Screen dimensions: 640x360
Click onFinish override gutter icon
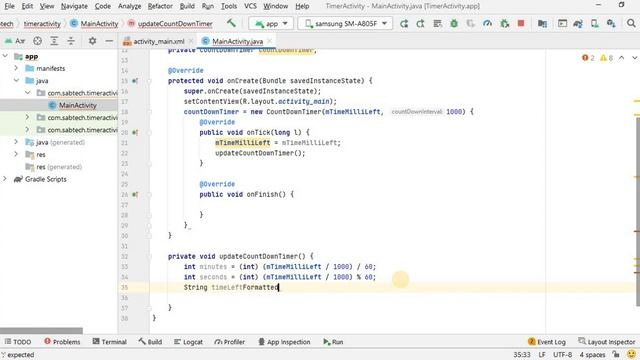pos(135,195)
